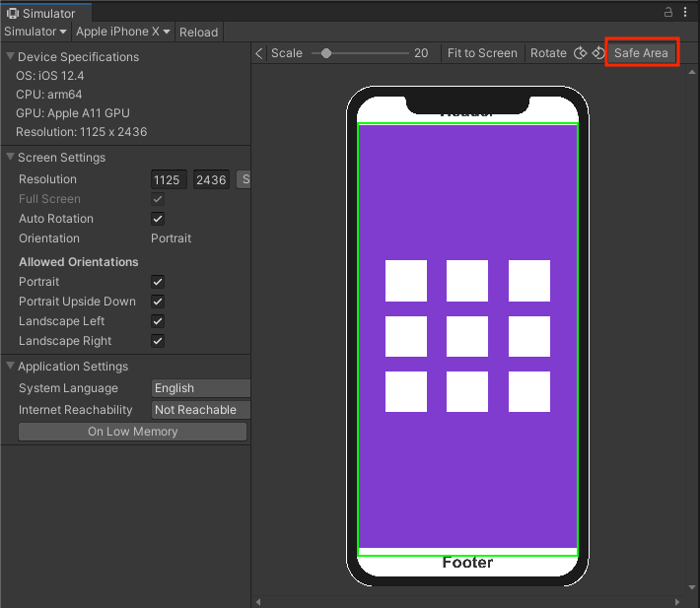The width and height of the screenshot is (700, 608).
Task: Click the horizontal scrollbar left arrow
Action: pos(258,602)
